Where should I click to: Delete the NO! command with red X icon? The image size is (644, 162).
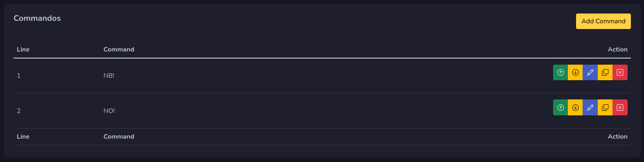(620, 108)
